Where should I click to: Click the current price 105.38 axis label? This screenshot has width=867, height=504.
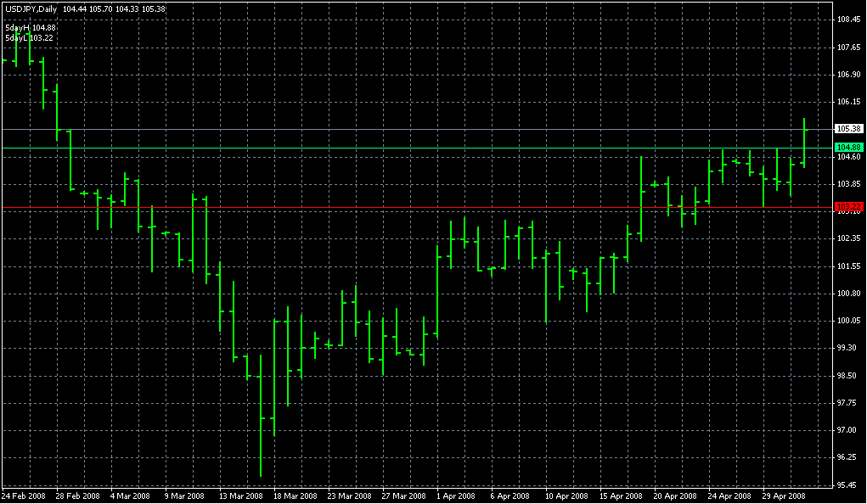tap(849, 129)
